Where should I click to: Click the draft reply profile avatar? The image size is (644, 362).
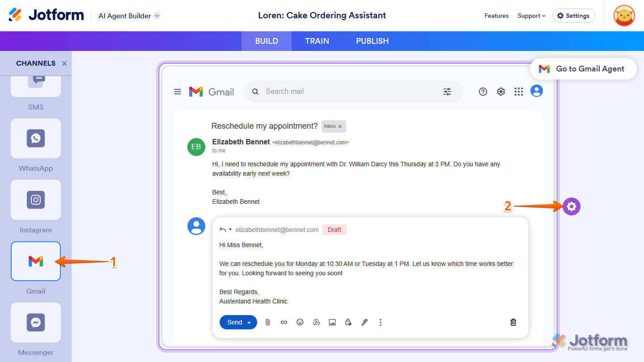point(196,226)
